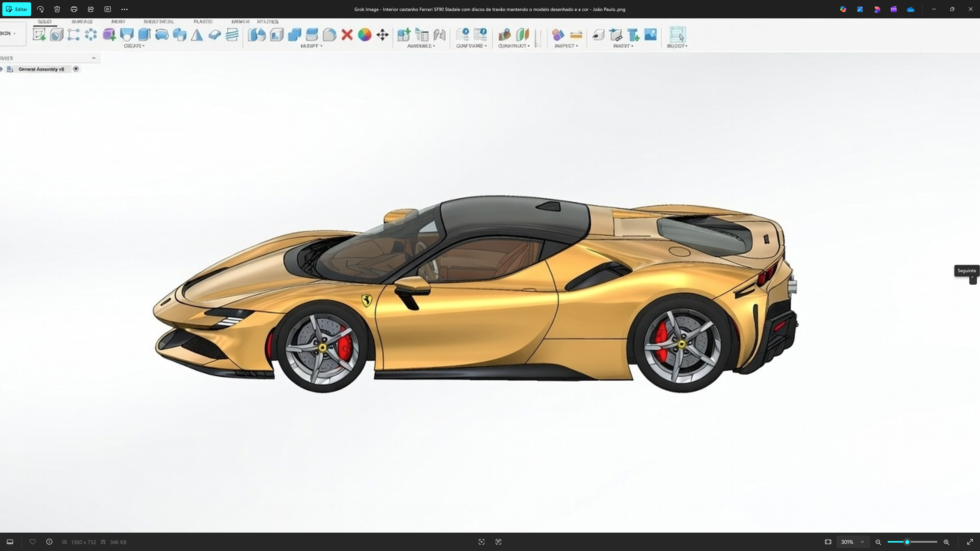980x551 pixels.
Task: Open Copilot from the title bar
Action: tap(843, 9)
